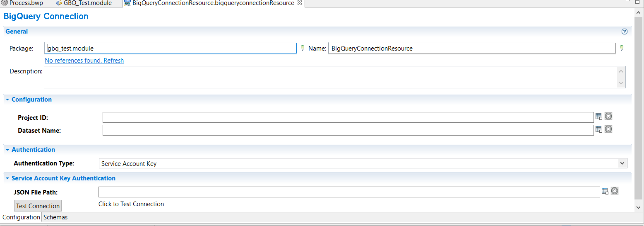Image resolution: width=644 pixels, height=226 pixels.
Task: Collapse the Configuration section
Action: pyautogui.click(x=7, y=100)
